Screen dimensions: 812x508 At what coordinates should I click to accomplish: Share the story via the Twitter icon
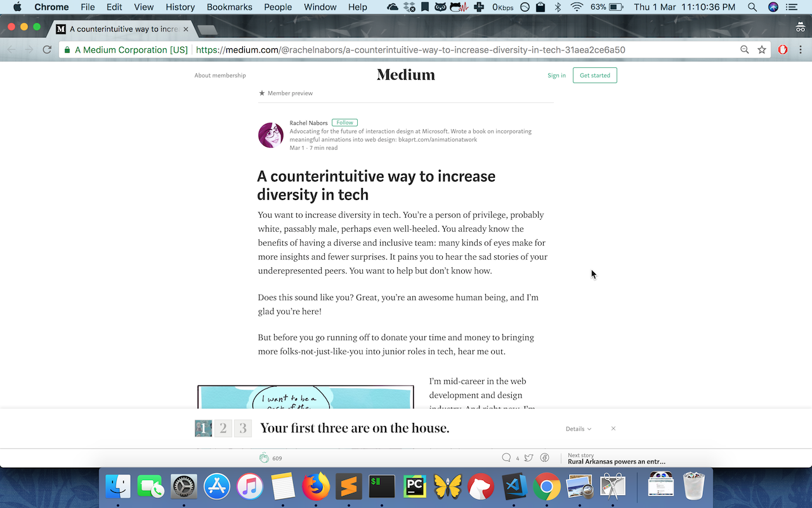tap(528, 458)
